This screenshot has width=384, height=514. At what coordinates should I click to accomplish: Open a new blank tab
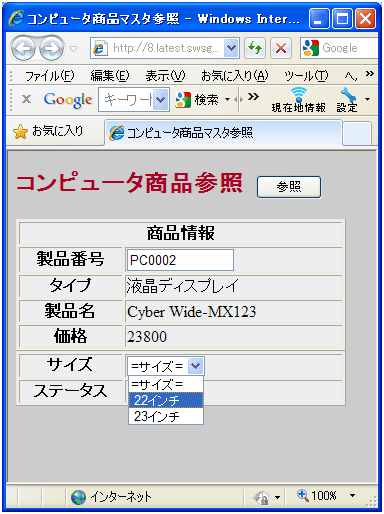(x=357, y=134)
